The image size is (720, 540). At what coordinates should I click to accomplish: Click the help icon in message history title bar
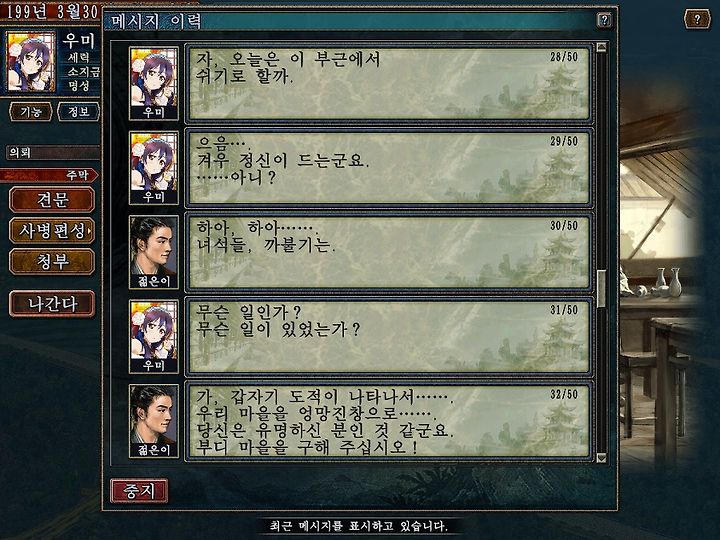604,20
